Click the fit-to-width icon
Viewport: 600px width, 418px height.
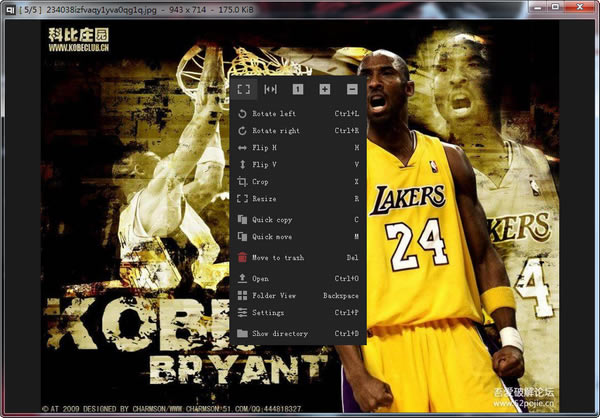[x=270, y=89]
